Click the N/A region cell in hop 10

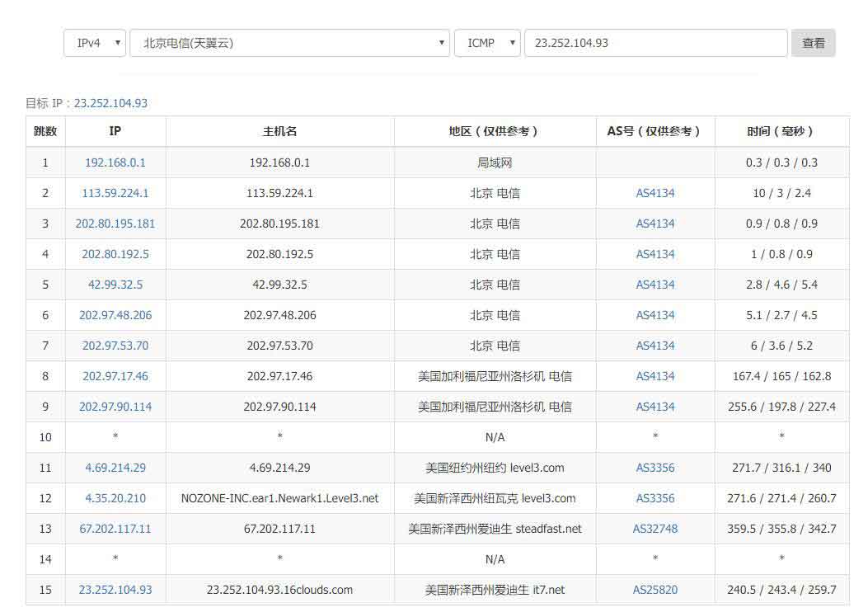pos(495,437)
